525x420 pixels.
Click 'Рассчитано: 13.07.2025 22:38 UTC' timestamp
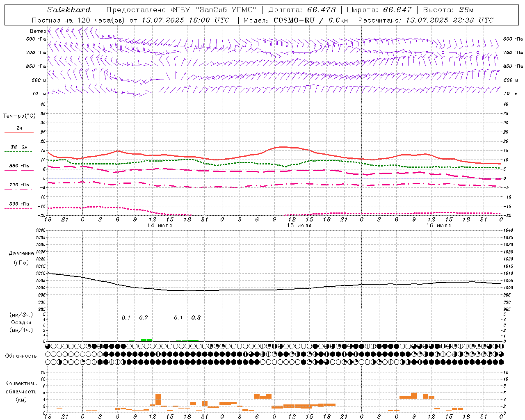point(426,20)
